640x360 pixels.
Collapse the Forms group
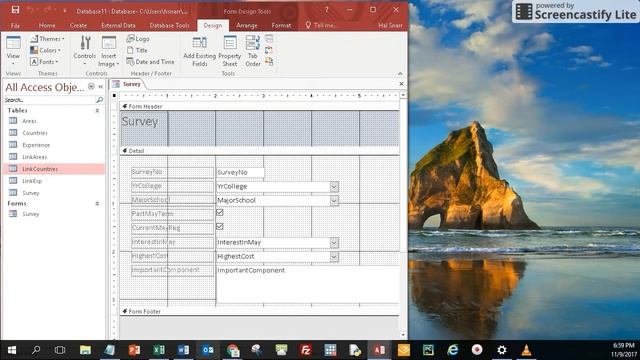[97, 203]
